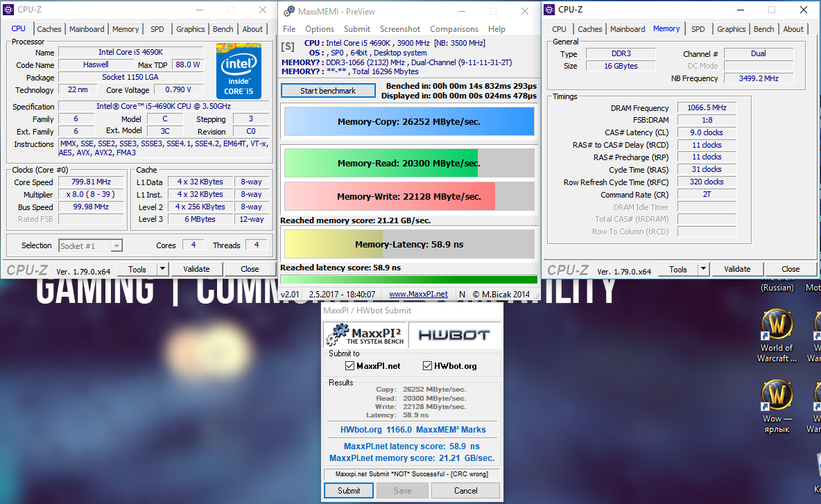Click the MaxxPI² system bench logo

point(365,335)
